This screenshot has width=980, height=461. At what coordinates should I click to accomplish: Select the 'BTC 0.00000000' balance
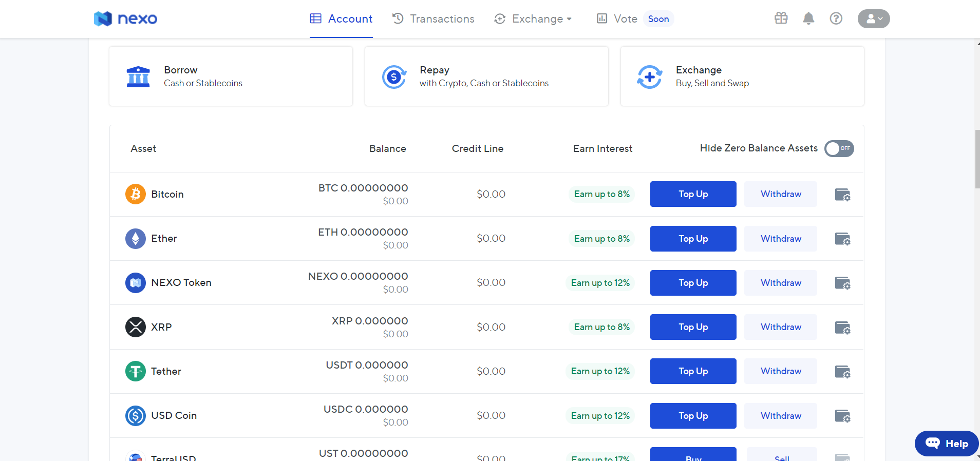click(363, 188)
